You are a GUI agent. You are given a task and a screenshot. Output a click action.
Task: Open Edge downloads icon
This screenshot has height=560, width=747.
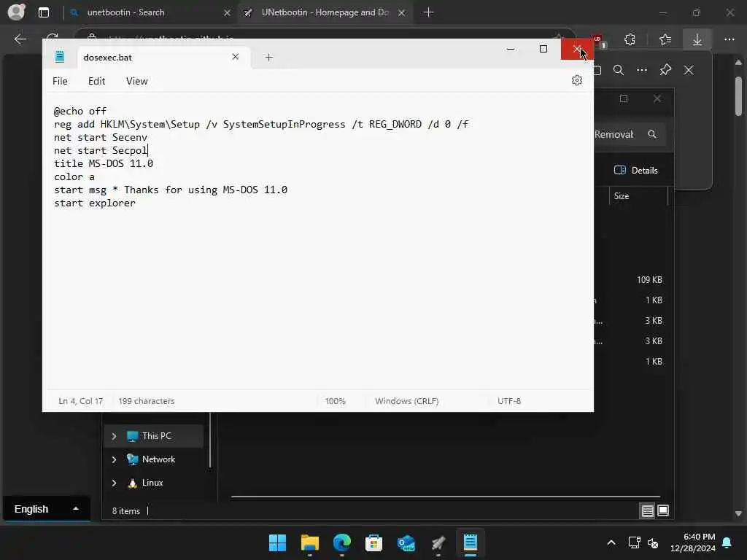697,39
